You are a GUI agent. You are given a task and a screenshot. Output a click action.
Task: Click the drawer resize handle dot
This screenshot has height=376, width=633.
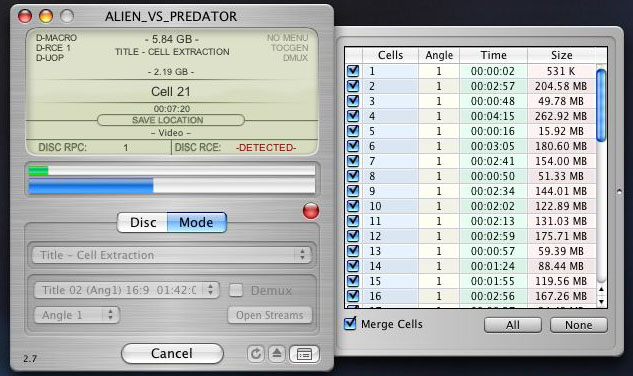pos(619,192)
